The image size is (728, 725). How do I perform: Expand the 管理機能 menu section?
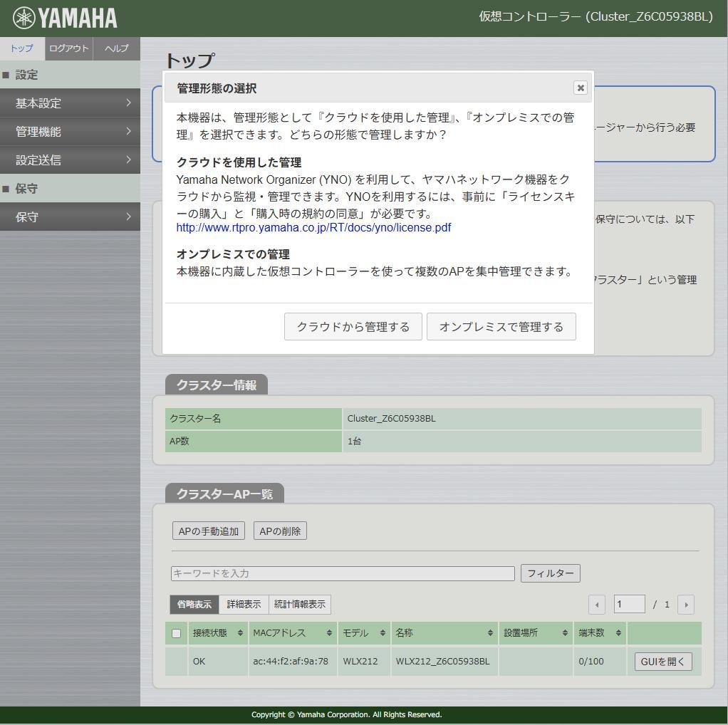(x=69, y=132)
